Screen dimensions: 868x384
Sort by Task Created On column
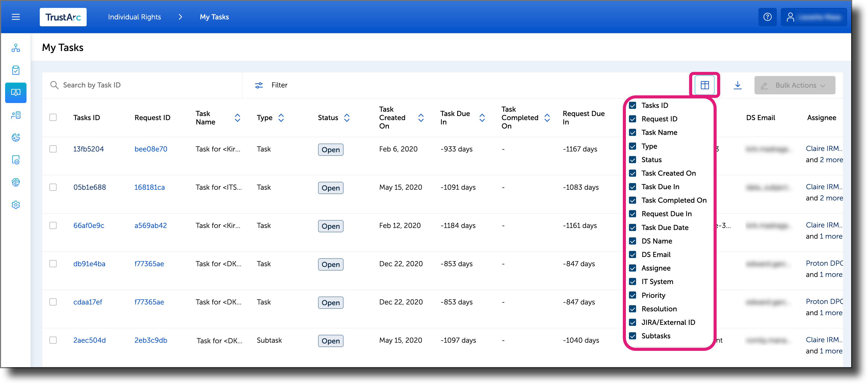coord(420,118)
